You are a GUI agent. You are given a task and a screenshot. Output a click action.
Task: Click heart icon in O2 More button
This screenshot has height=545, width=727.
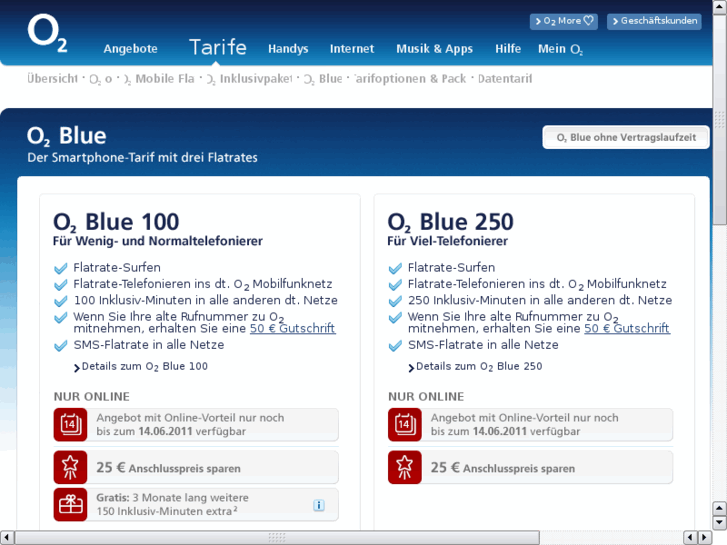pyautogui.click(x=588, y=20)
